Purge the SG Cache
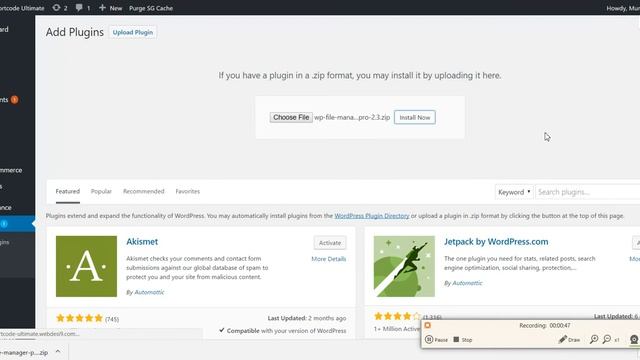640x360 pixels. pos(151,8)
